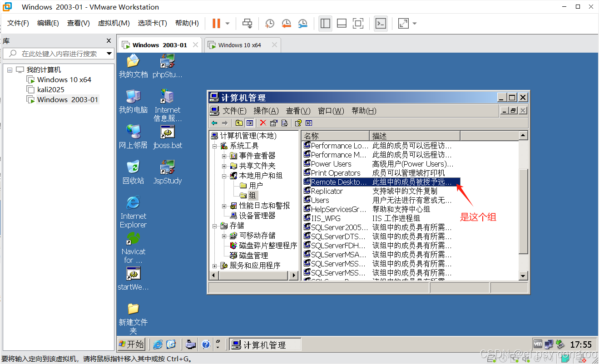Select the 用户 folder in tree
The width and height of the screenshot is (599, 364).
(251, 186)
